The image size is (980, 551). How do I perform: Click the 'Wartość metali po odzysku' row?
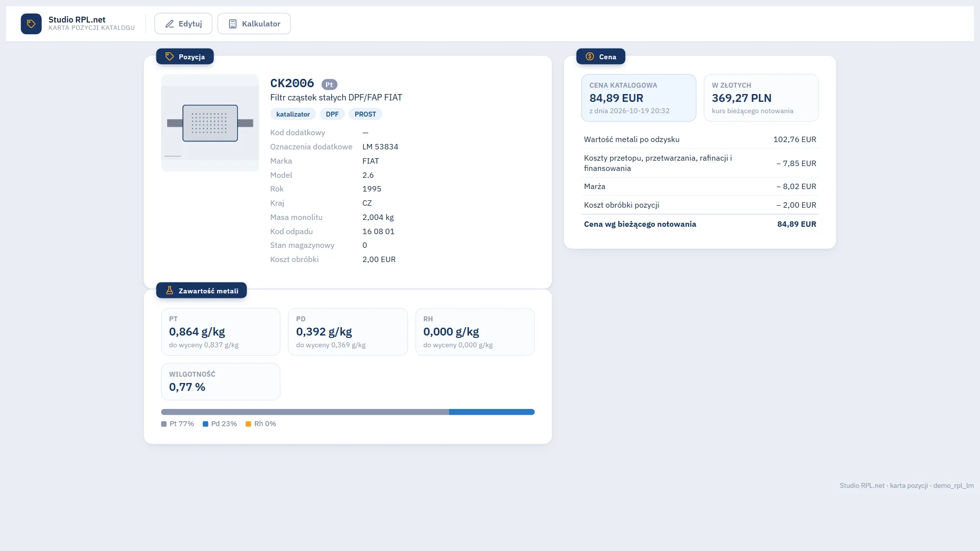(x=700, y=140)
